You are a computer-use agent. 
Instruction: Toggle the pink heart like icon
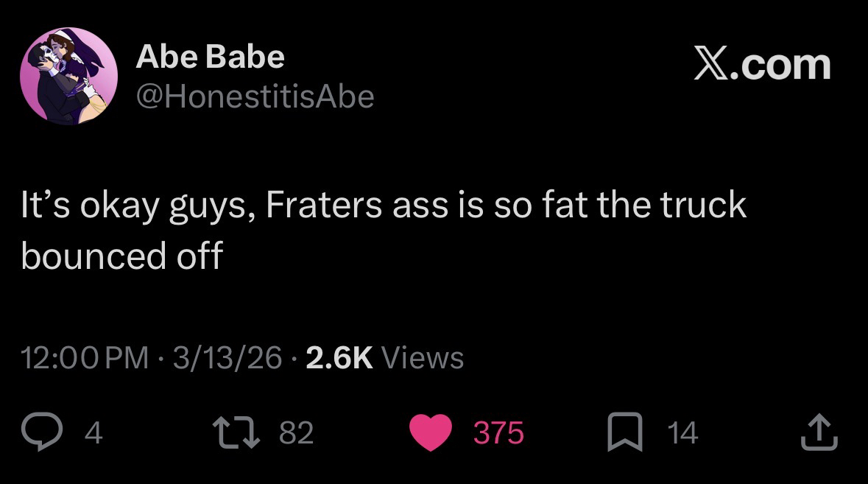pyautogui.click(x=429, y=433)
